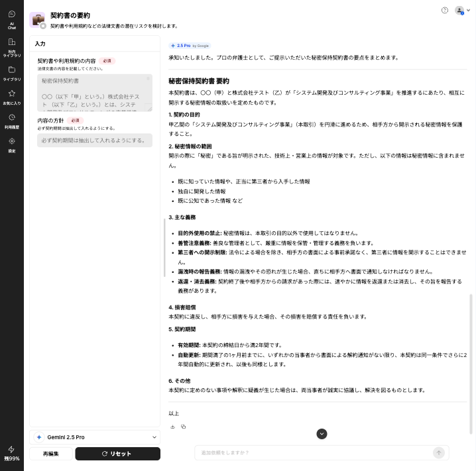The width and height of the screenshot is (476, 471).
Task: Open AI Chat in the sidebar
Action: [x=12, y=19]
